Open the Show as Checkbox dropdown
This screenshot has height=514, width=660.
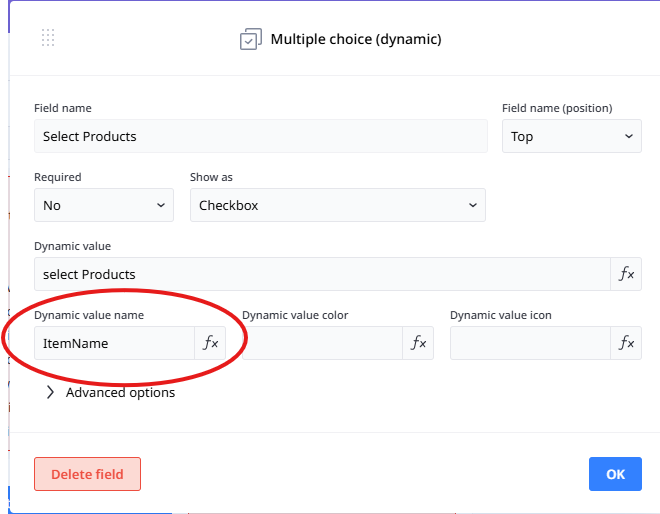click(x=337, y=205)
